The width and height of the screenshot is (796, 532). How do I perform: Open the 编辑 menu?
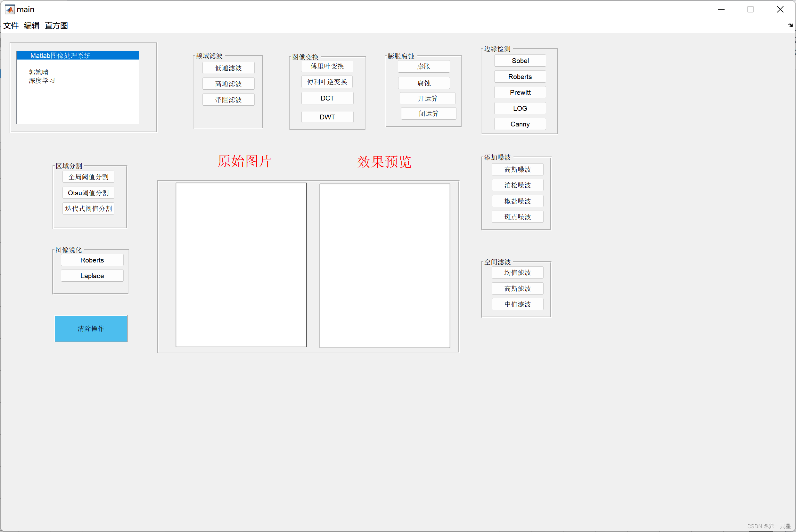(x=32, y=26)
